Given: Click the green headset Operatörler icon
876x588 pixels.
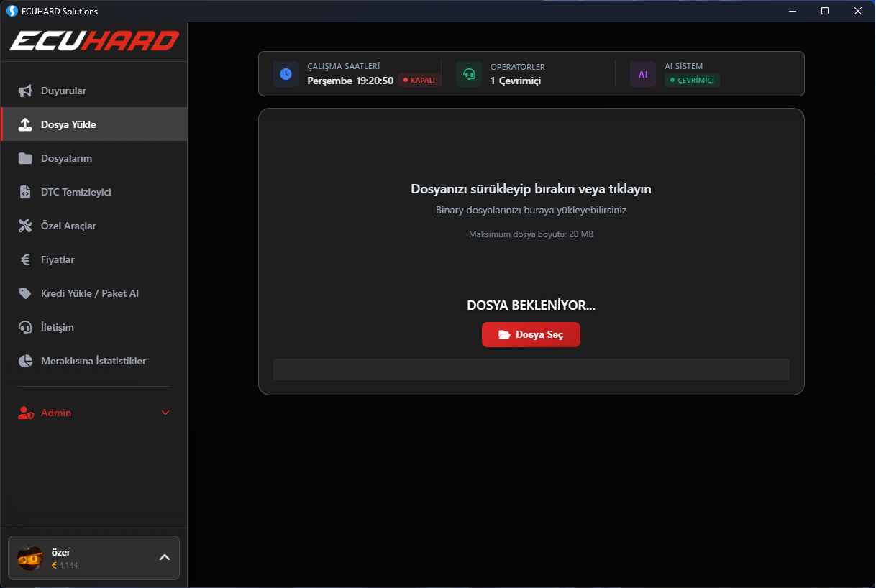Looking at the screenshot, I should point(469,74).
